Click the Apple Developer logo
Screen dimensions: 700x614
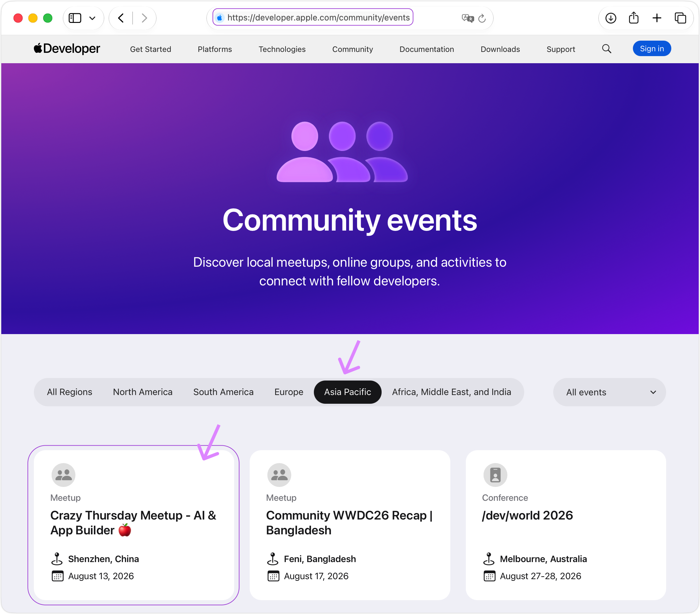tap(67, 49)
